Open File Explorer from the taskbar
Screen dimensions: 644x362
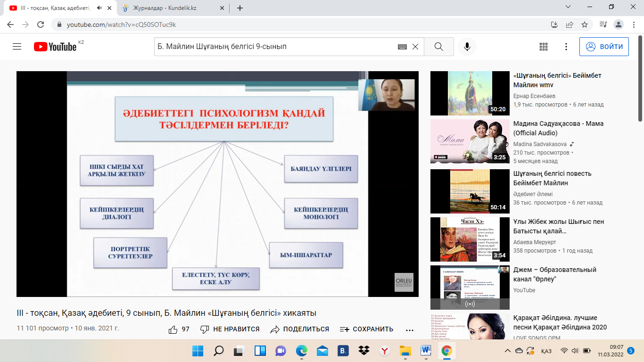coord(405,351)
